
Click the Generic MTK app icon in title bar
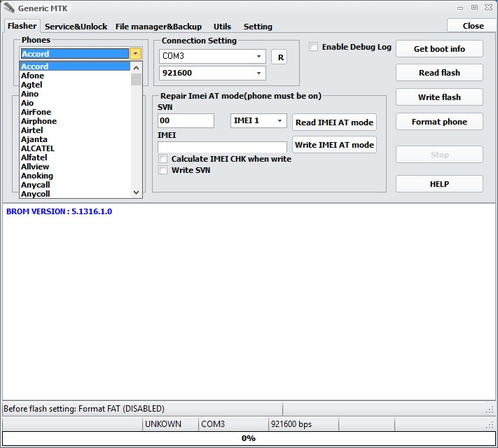(x=8, y=8)
